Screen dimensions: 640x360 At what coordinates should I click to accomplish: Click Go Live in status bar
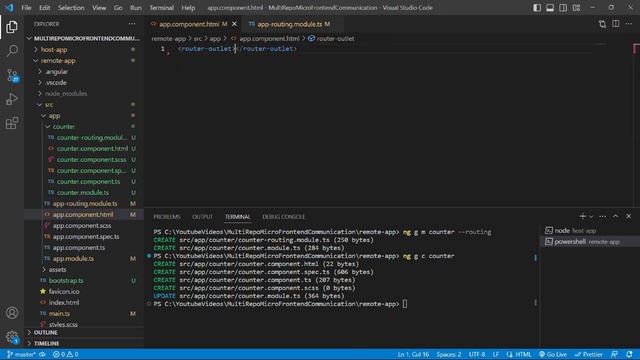tap(553, 354)
